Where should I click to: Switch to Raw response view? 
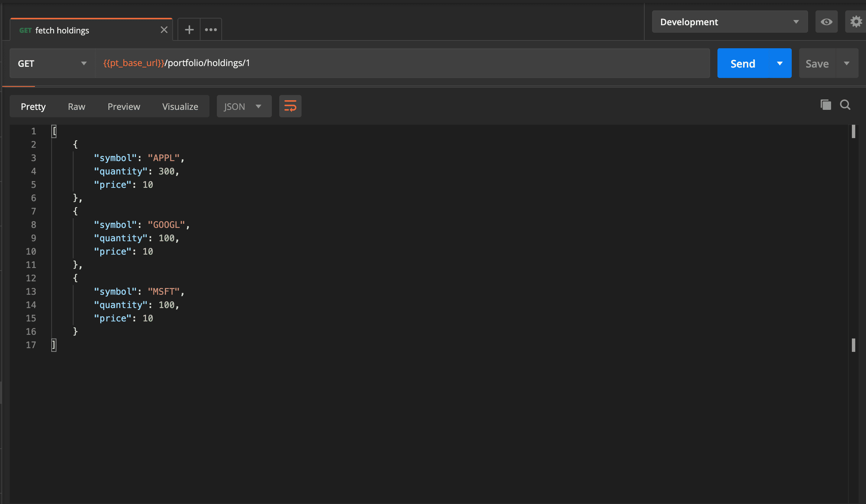coord(76,107)
